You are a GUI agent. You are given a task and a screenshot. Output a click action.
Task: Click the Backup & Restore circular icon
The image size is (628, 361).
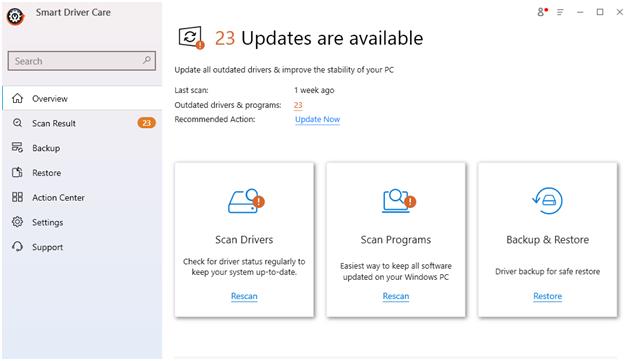point(547,200)
